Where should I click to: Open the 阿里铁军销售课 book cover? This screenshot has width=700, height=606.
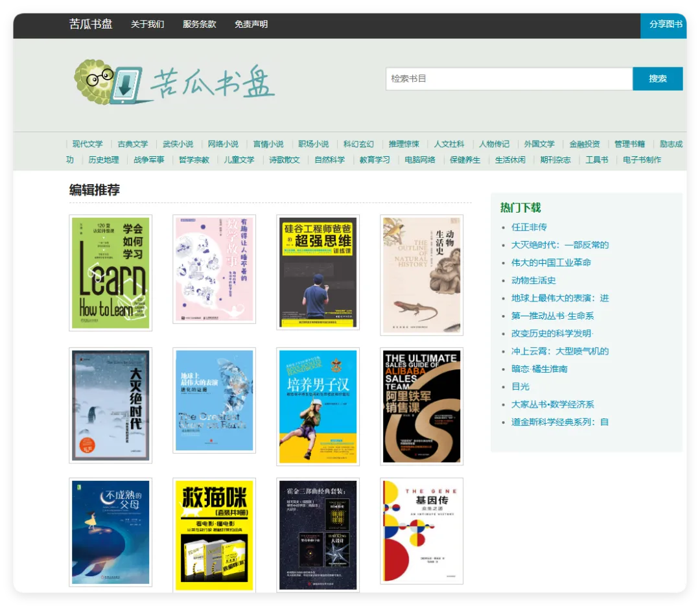pos(421,406)
